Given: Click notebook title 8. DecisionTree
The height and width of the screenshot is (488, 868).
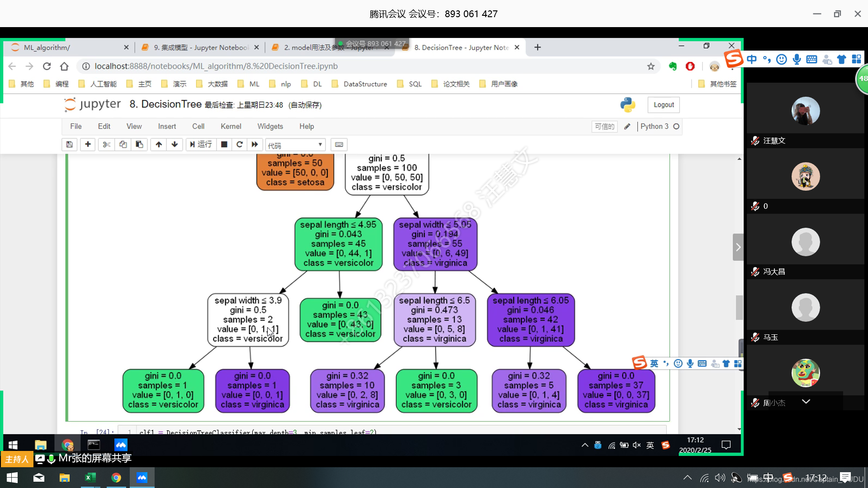Looking at the screenshot, I should pyautogui.click(x=165, y=104).
